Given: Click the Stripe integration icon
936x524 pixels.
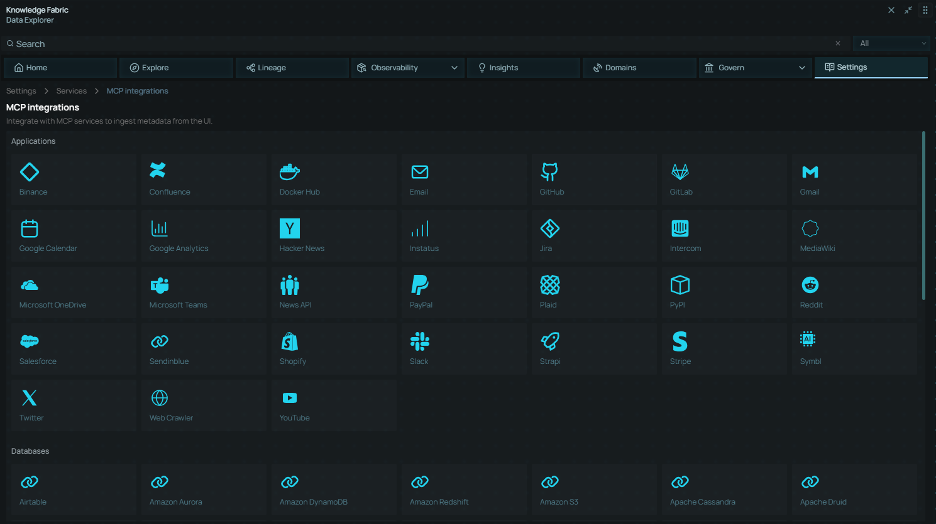Looking at the screenshot, I should (679, 341).
